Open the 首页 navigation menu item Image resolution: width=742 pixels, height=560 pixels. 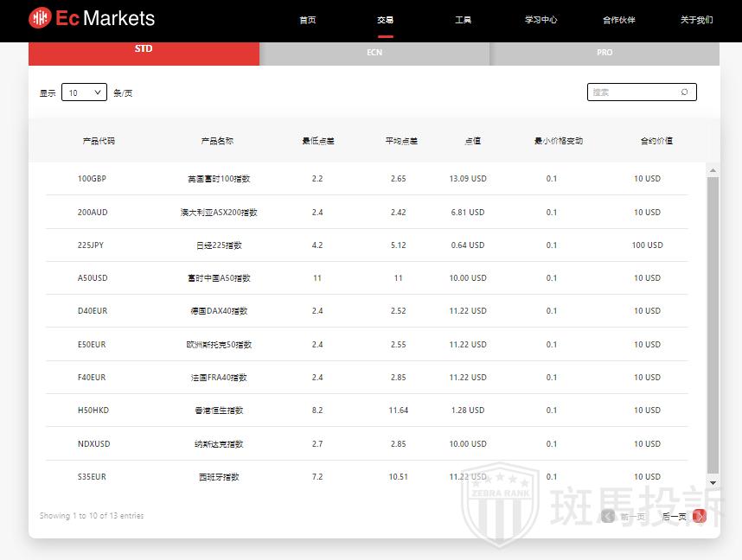pos(307,20)
